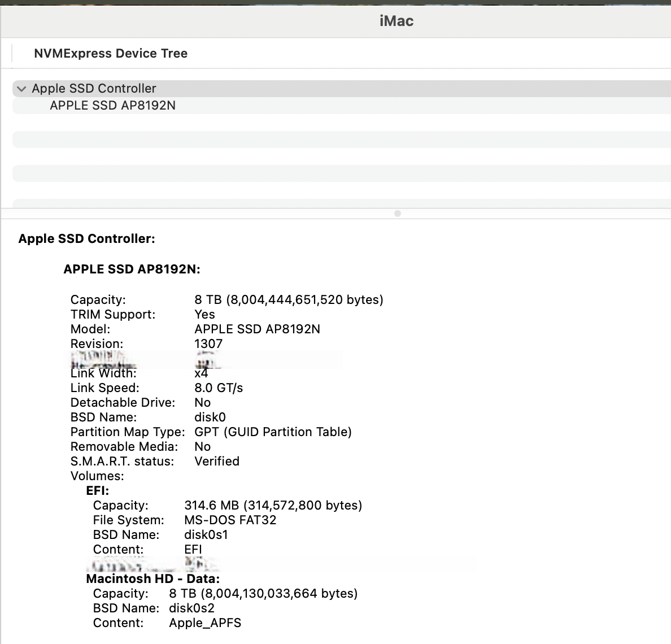
Task: Click the Link Width value x4
Action: [x=201, y=373]
